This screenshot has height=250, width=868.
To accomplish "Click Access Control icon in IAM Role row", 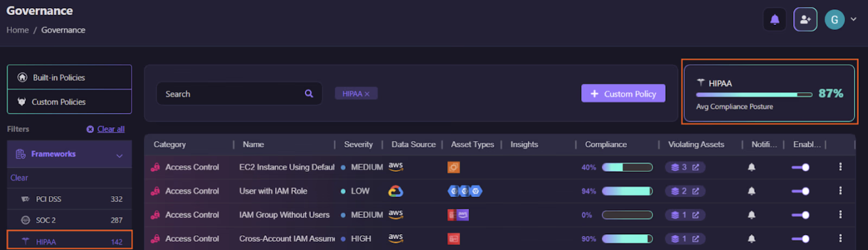I will coord(155,191).
